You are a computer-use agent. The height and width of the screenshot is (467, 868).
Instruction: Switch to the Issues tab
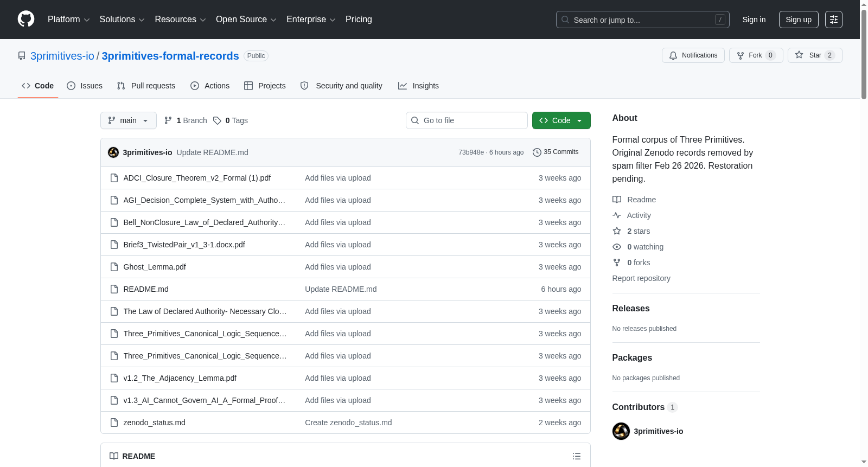[85, 86]
